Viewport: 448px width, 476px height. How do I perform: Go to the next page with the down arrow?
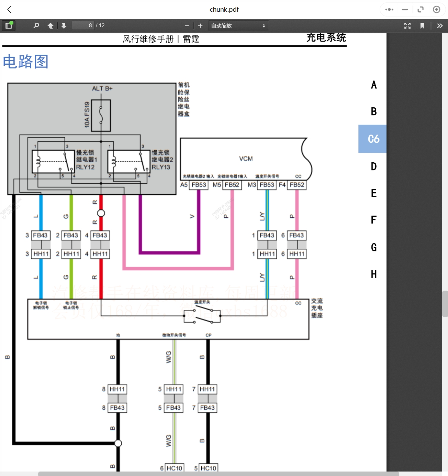click(x=64, y=25)
